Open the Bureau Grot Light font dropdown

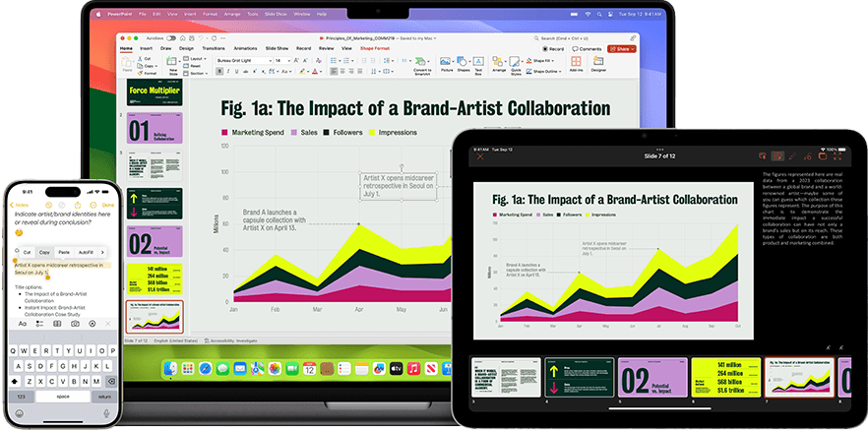tap(240, 60)
